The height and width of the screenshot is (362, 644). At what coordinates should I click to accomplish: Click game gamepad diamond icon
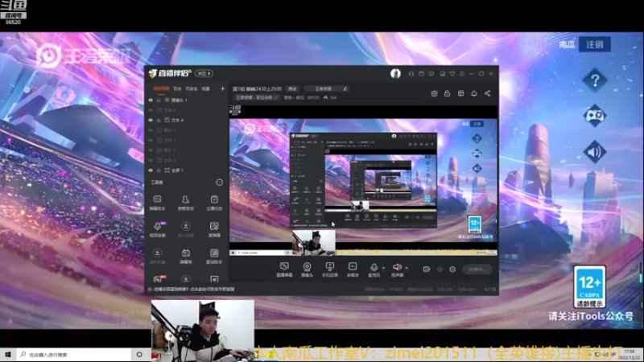595,116
